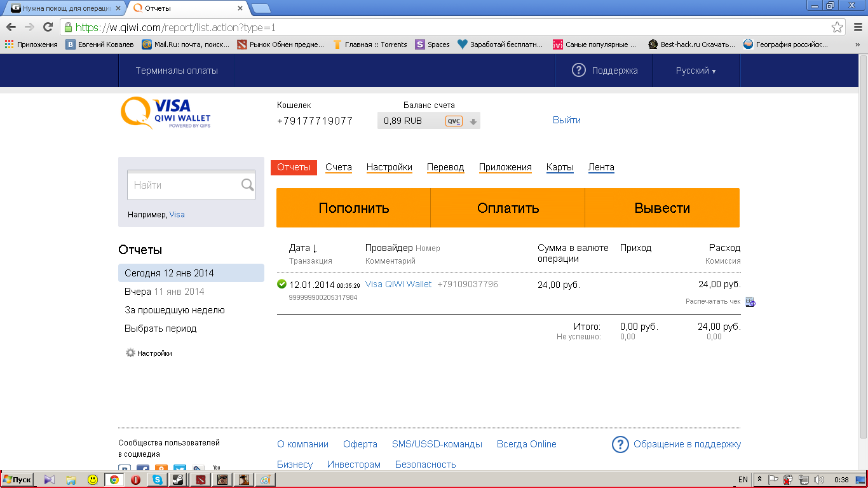Open the Best-hack.ru bookmark
868x488 pixels.
coord(691,44)
